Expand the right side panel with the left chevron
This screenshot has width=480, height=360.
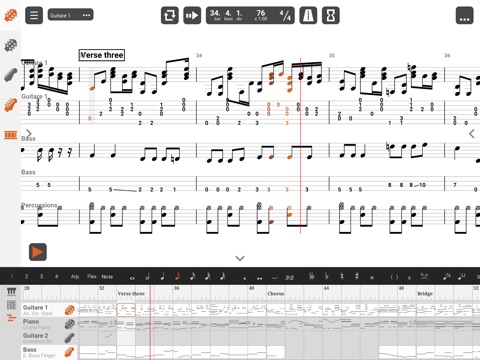coord(472,134)
